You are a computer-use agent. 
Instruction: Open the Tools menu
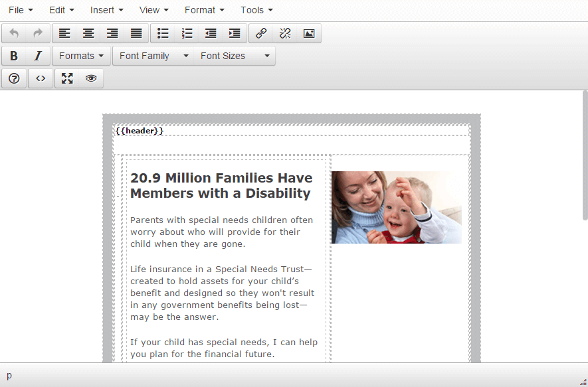click(256, 9)
